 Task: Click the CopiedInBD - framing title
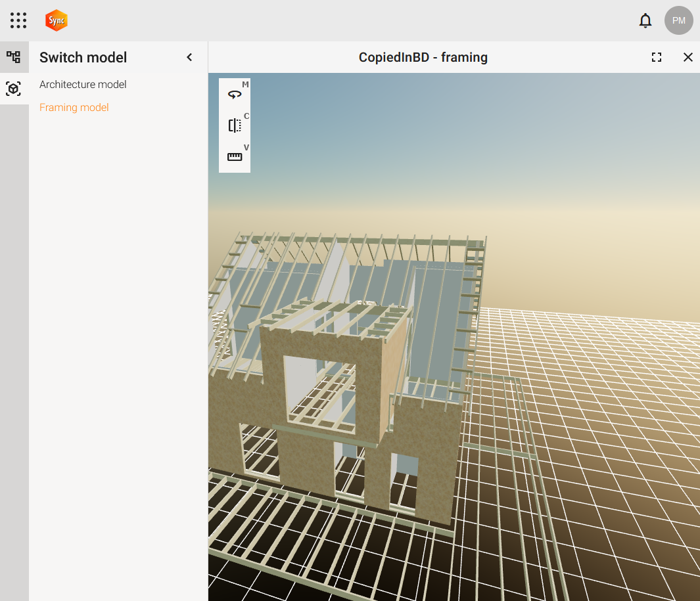423,57
